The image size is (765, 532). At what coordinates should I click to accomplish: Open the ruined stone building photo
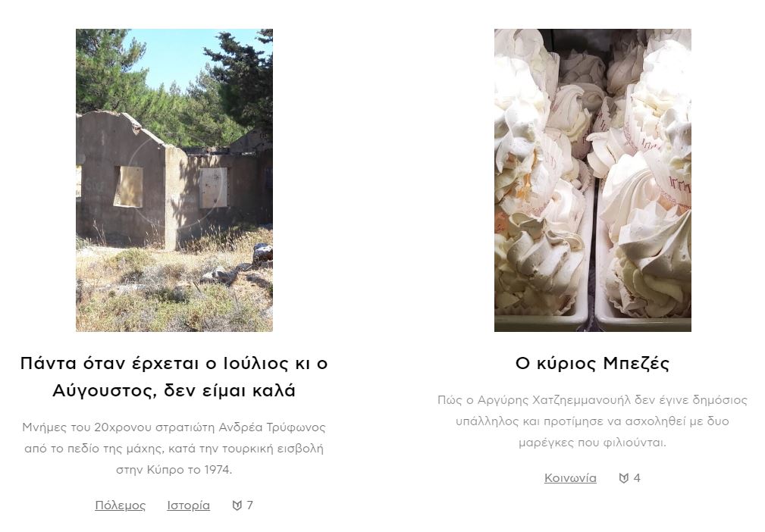[174, 180]
